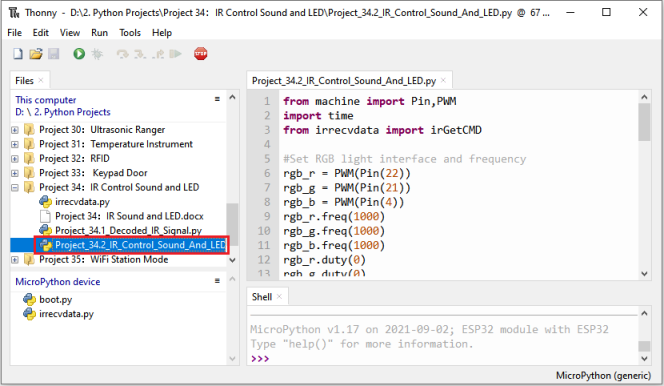
Task: Select Project 34: IR Sound and LED.docx file
Action: click(x=129, y=216)
